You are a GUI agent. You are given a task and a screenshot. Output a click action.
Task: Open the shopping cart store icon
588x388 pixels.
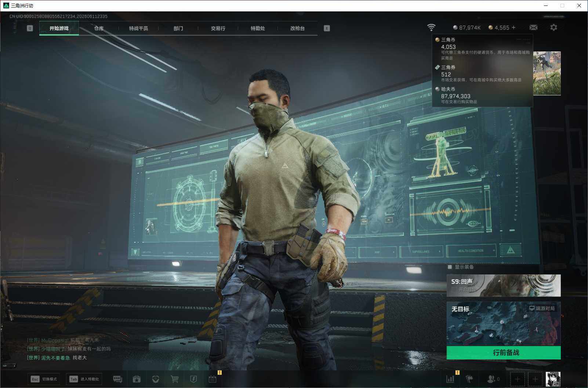[x=175, y=379]
